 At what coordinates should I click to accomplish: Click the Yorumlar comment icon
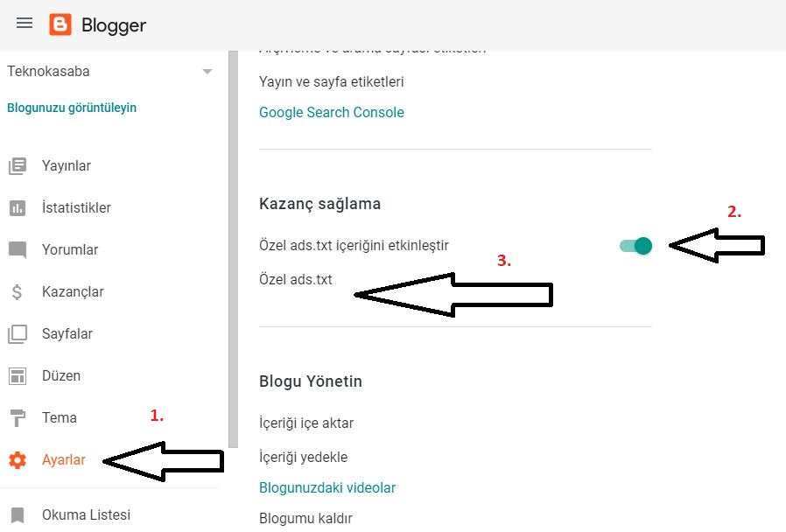[18, 250]
